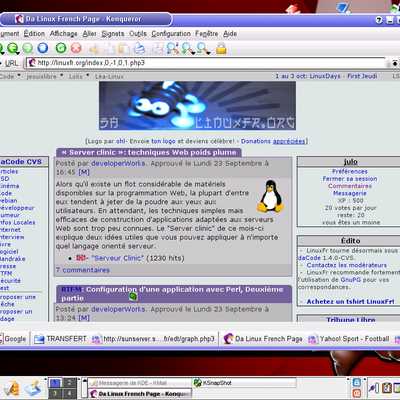Open the Klipper clipboard tray icon
The width and height of the screenshot is (400, 400).
(387, 388)
